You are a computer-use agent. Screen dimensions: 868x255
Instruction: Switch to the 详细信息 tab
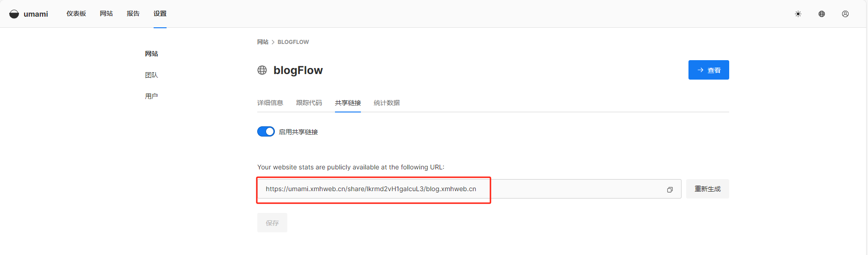coord(270,103)
